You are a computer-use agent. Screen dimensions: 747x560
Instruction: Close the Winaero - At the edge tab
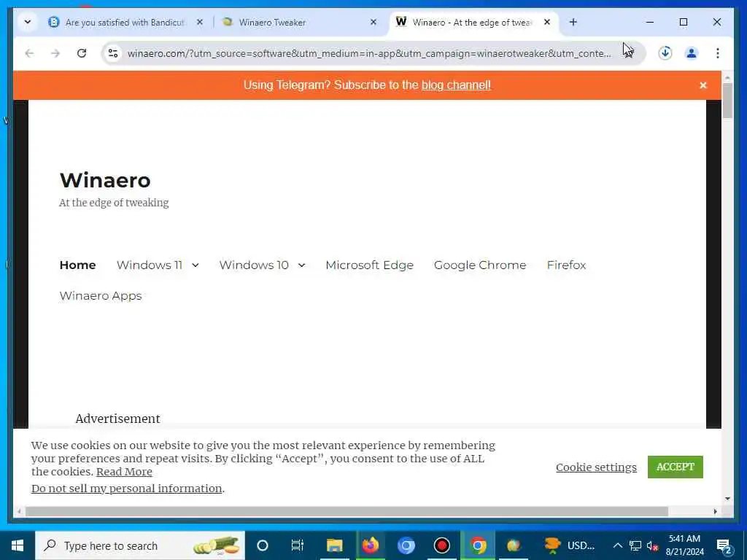[547, 22]
